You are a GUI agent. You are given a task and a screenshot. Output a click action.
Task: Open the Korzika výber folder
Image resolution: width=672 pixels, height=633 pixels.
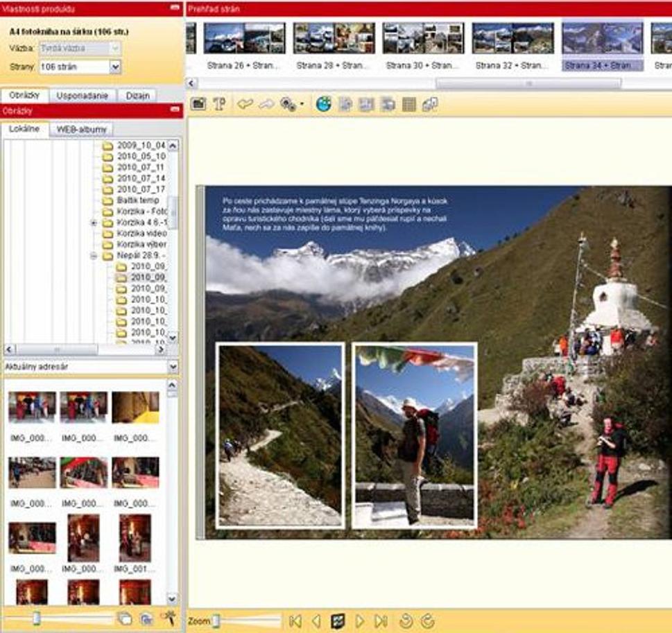[x=135, y=245]
